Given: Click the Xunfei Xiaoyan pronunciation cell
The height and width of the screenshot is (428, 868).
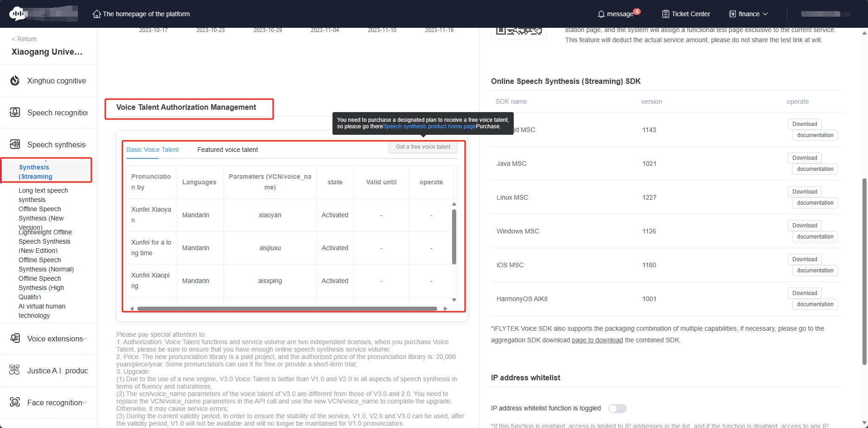Looking at the screenshot, I should [152, 215].
